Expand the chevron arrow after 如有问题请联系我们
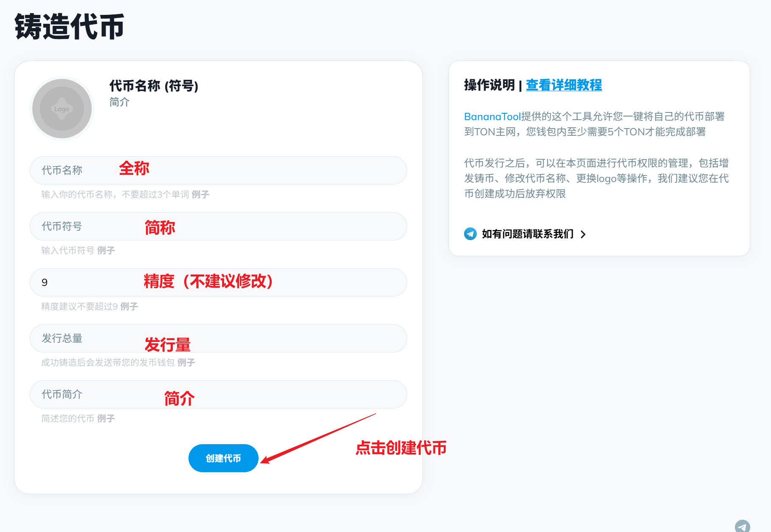Viewport: 771px width, 532px height. (x=583, y=234)
